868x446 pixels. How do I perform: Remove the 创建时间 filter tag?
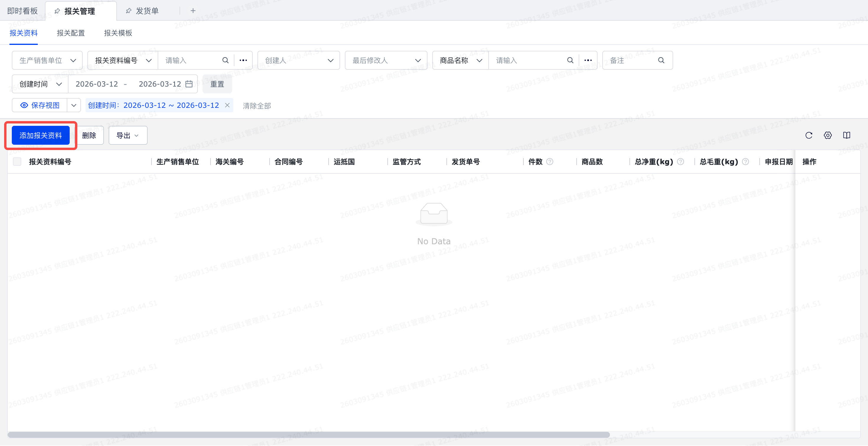227,105
